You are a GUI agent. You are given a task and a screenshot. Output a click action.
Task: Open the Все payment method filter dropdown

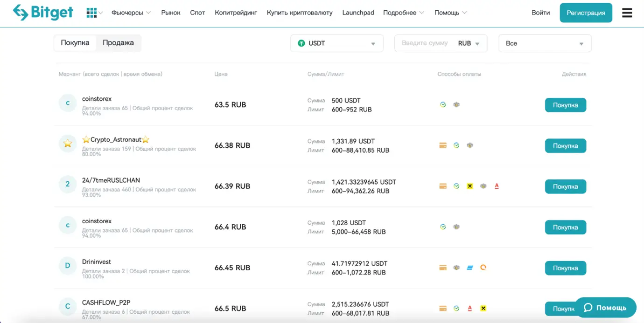pyautogui.click(x=545, y=43)
